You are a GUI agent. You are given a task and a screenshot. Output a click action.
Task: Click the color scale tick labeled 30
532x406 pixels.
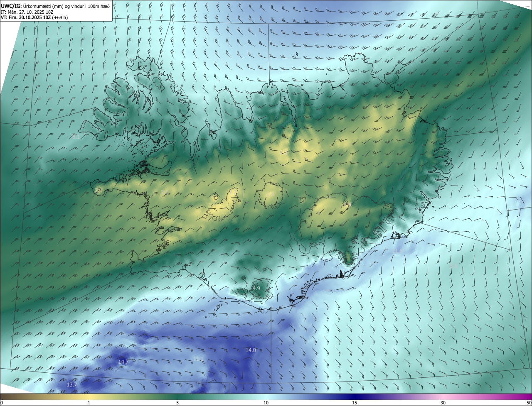[443, 403]
